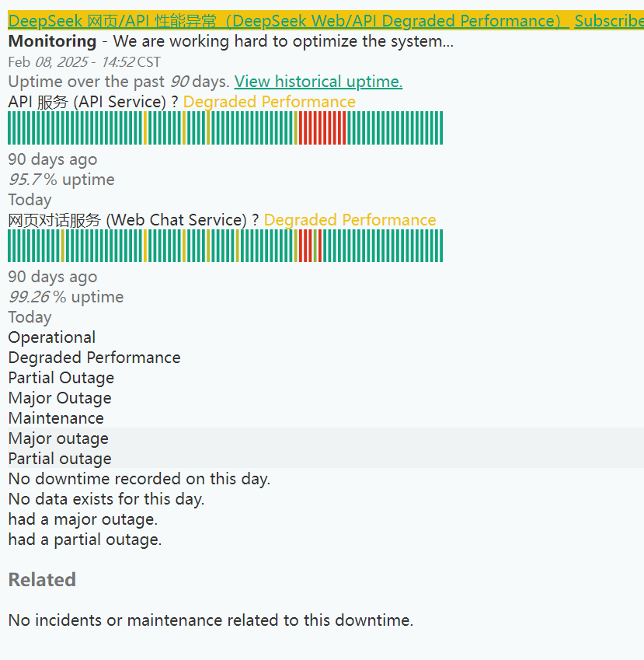Image resolution: width=644 pixels, height=660 pixels.
Task: Click the question mark beside Web Chat Service
Action: coord(256,221)
